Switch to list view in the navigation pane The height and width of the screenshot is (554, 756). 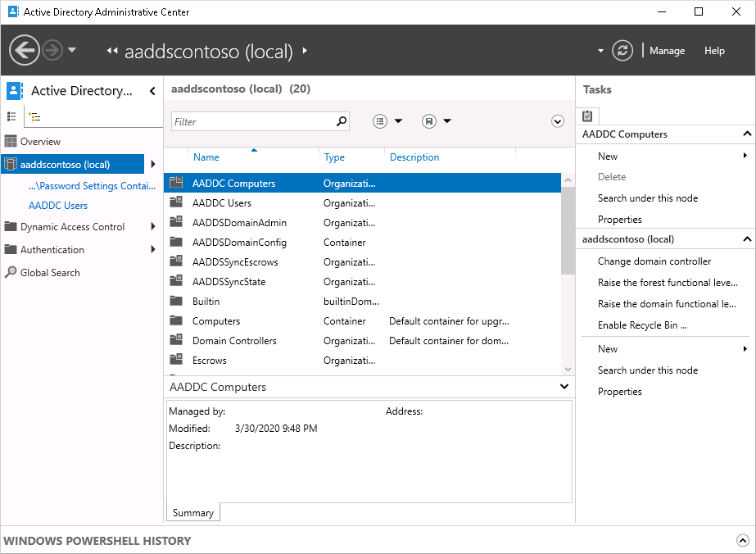click(11, 116)
